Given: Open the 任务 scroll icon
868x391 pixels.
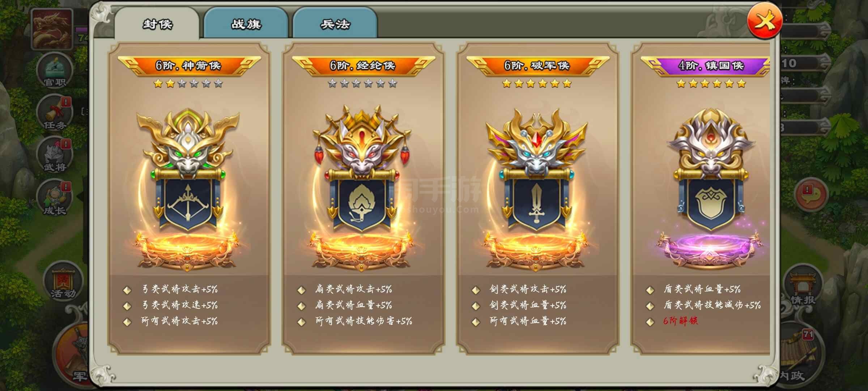Looking at the screenshot, I should [55, 114].
